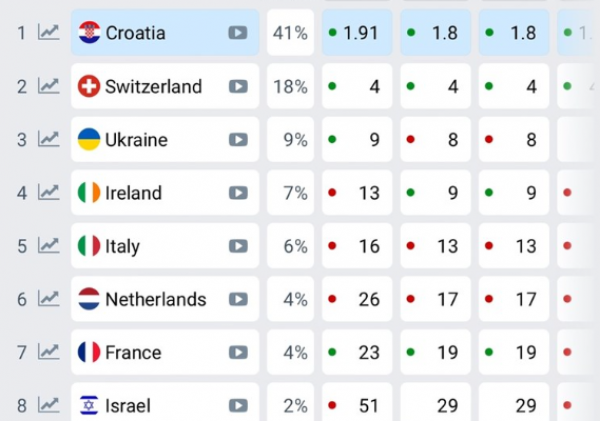Watch the Netherlands video
Screen dimensions: 600x421
pyautogui.click(x=238, y=299)
